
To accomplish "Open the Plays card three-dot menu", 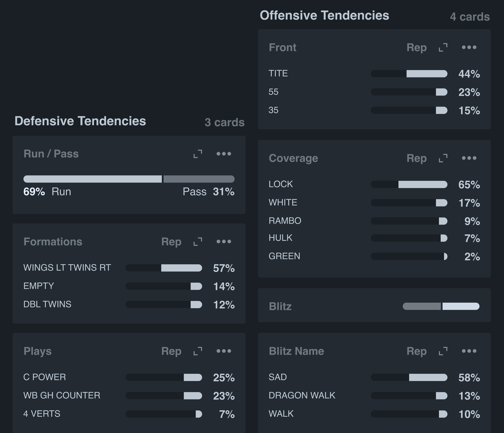I will click(224, 351).
